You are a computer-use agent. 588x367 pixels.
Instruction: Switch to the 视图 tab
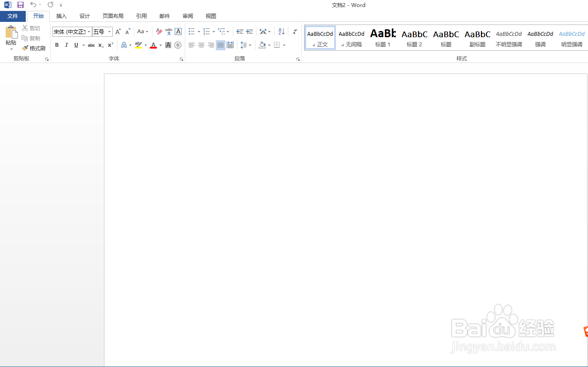click(x=211, y=16)
